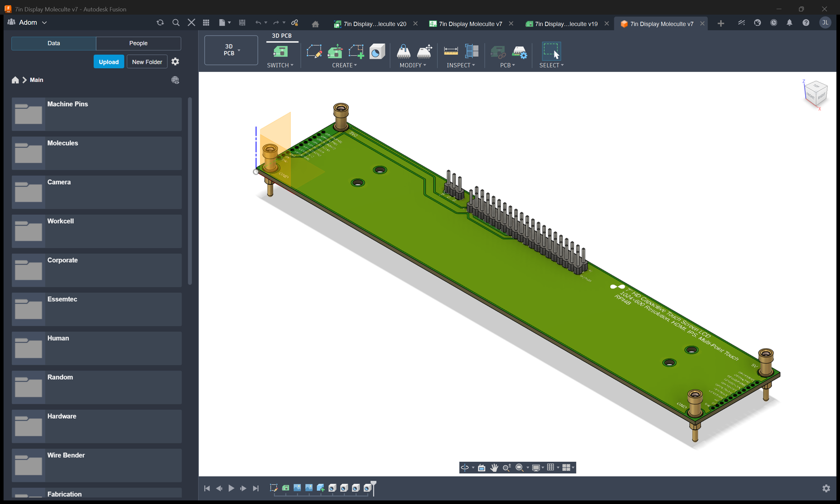Expand the INSPECT dropdown menu

click(461, 65)
